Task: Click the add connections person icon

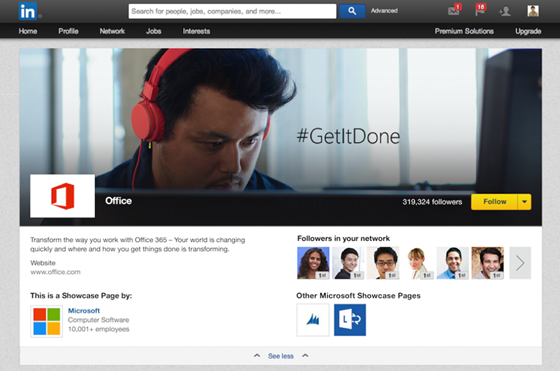Action: (505, 11)
